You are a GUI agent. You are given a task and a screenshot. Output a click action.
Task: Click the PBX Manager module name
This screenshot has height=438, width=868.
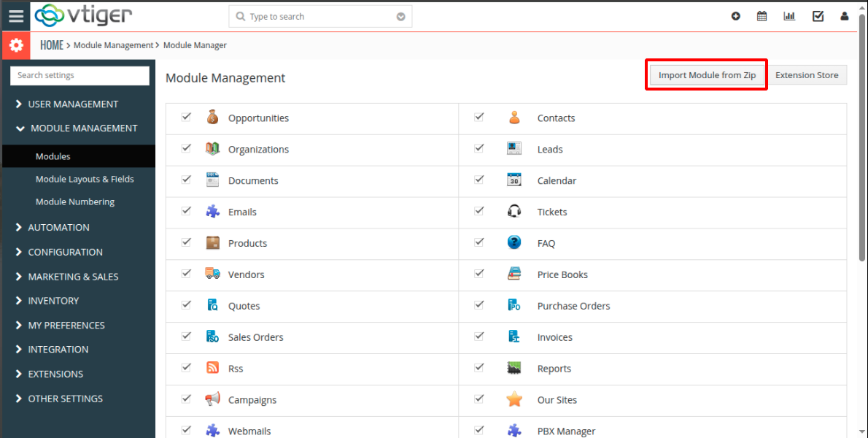coord(566,431)
